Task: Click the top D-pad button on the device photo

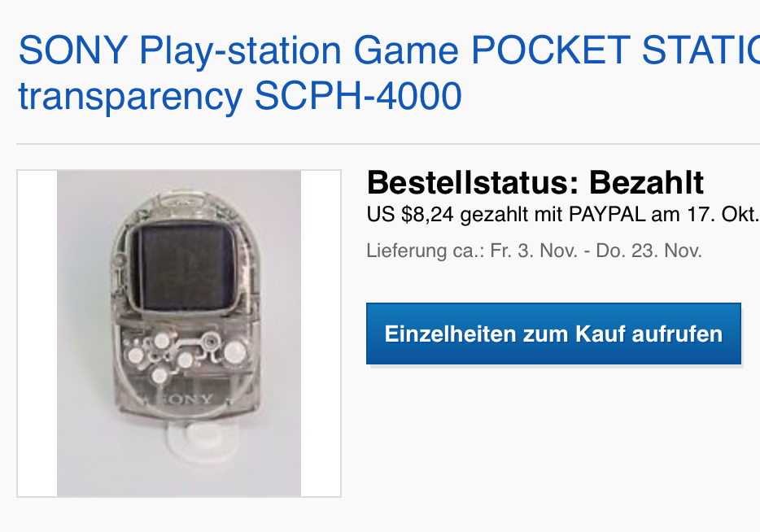Action: click(161, 341)
